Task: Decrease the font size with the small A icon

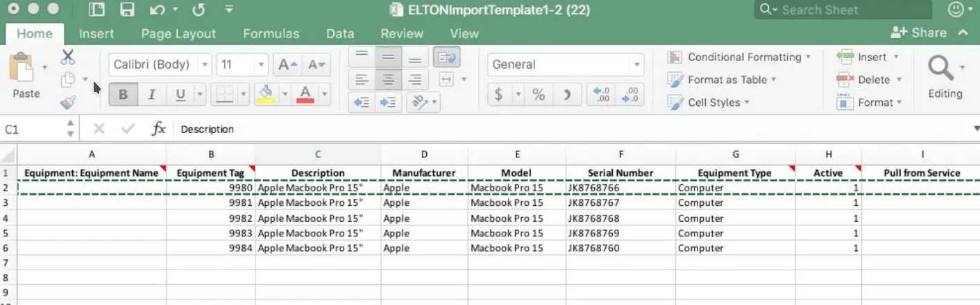Action: pyautogui.click(x=316, y=65)
